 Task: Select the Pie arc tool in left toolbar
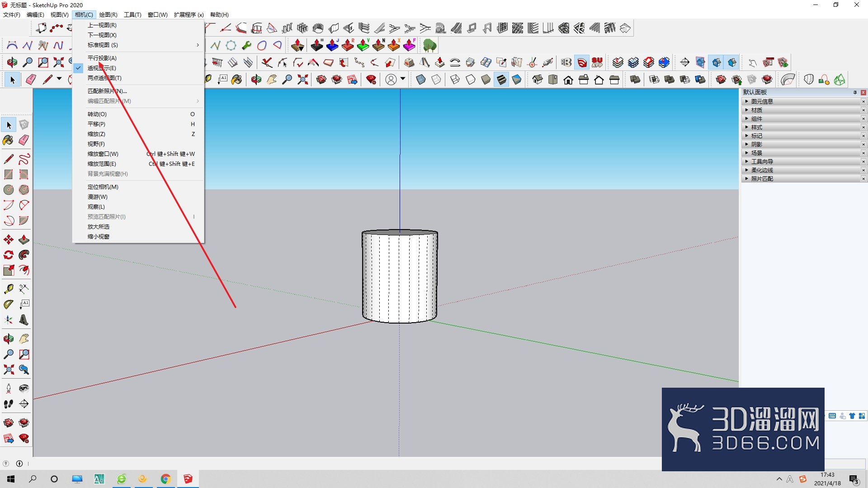pyautogui.click(x=24, y=221)
